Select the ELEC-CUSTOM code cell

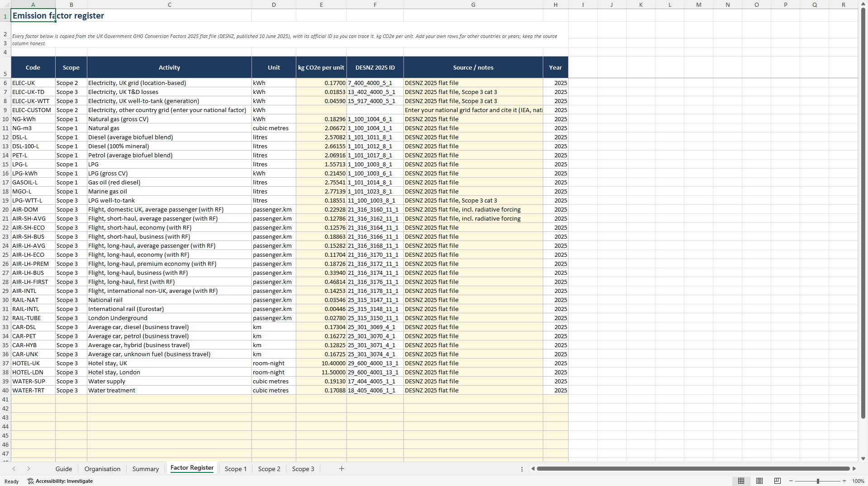(33, 110)
